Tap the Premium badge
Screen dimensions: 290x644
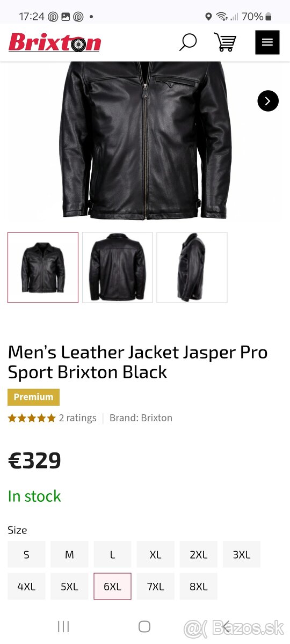pos(33,397)
